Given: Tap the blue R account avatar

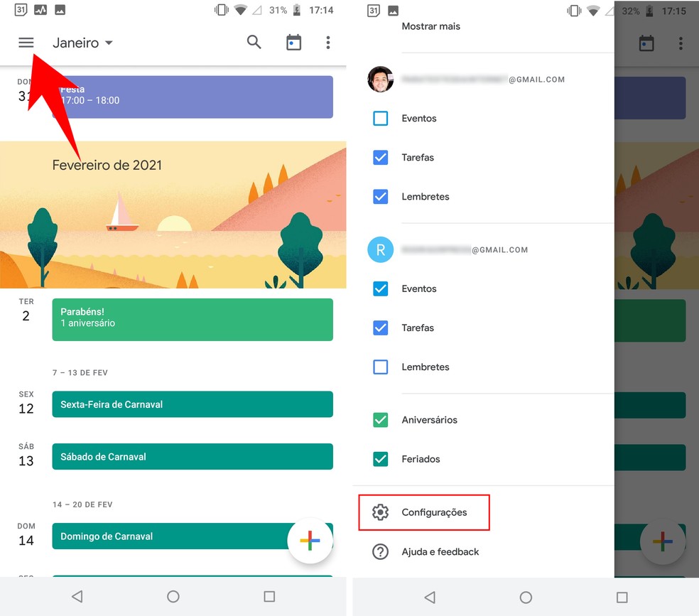Looking at the screenshot, I should coord(380,249).
